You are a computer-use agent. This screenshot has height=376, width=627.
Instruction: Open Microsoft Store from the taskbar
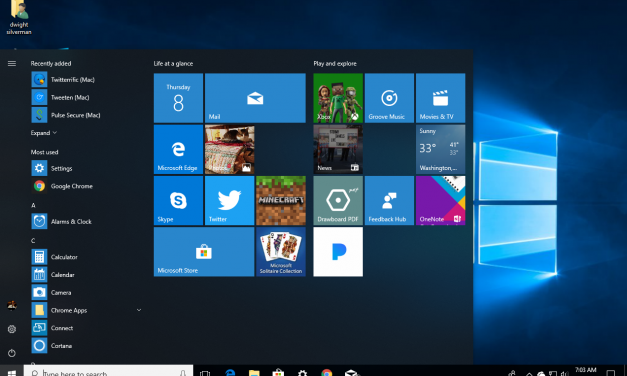(x=278, y=372)
